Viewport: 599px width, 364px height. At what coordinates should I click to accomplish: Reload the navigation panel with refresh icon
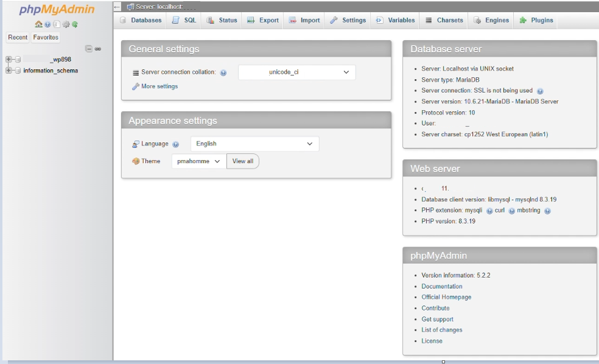click(74, 25)
